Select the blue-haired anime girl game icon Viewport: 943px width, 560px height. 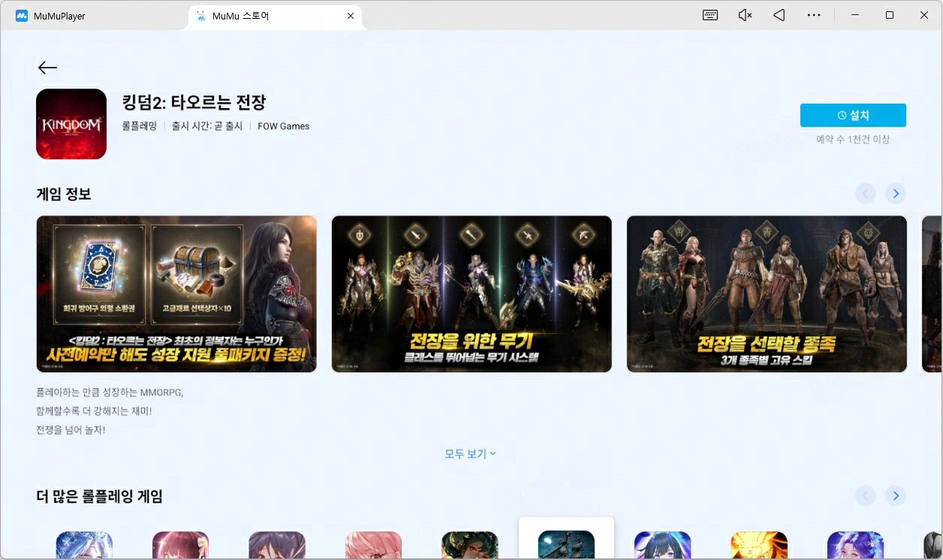(663, 546)
